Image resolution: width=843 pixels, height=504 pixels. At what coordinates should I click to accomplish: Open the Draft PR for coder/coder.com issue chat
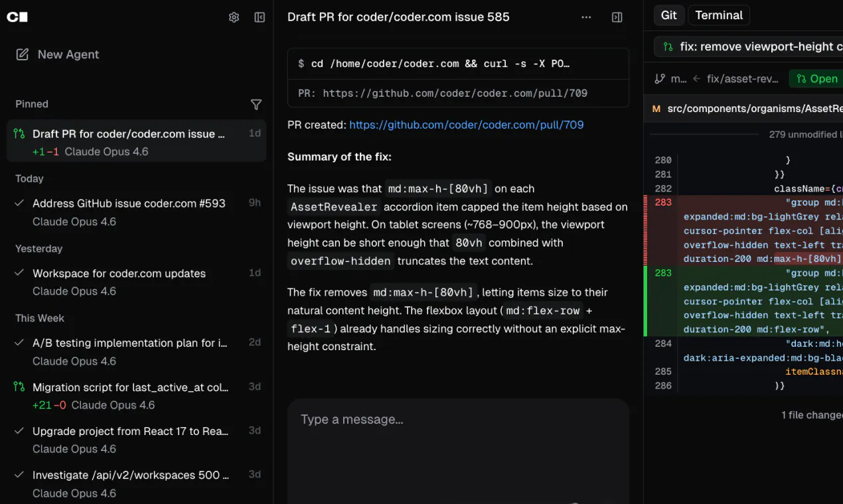(x=136, y=142)
